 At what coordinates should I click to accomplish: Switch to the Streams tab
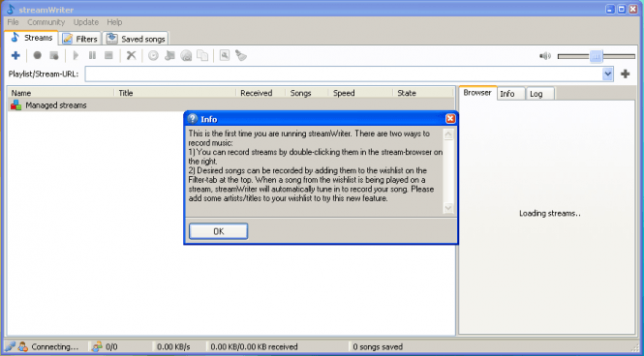(x=32, y=38)
